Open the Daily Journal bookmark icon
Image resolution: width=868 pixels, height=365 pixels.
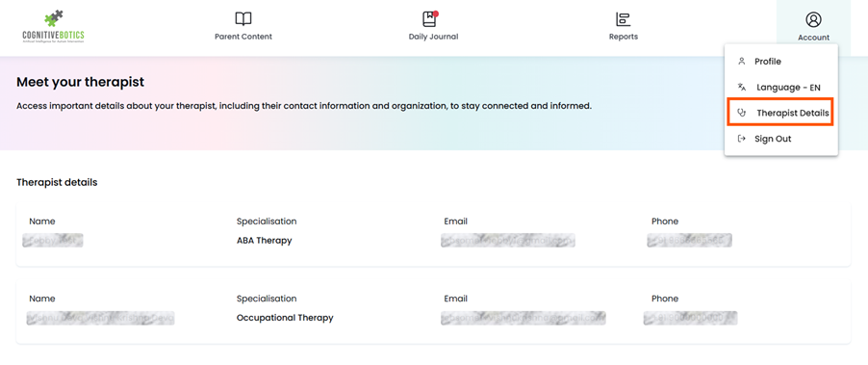click(x=429, y=19)
